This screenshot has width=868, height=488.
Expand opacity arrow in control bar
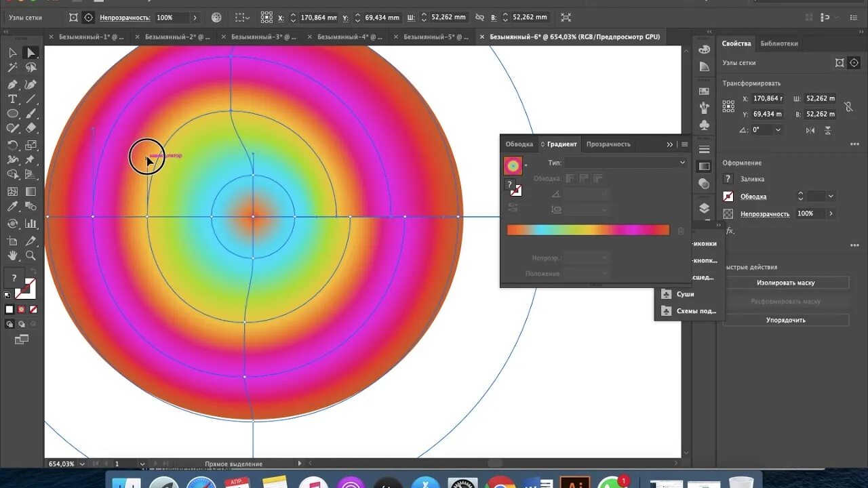[195, 17]
